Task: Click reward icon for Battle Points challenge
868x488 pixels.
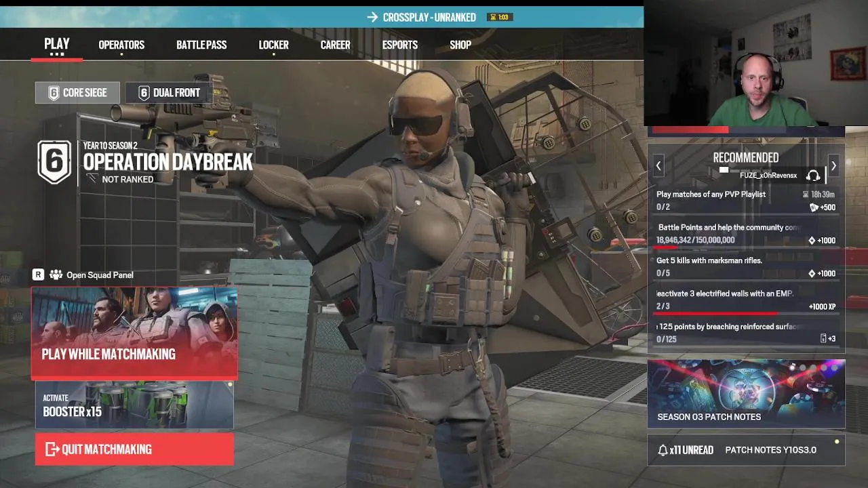Action: [x=812, y=241]
